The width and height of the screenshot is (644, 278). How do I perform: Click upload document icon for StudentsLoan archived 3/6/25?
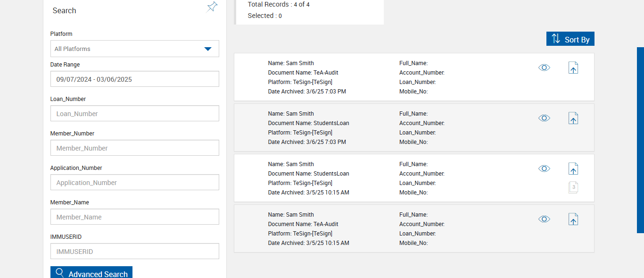pos(573,118)
